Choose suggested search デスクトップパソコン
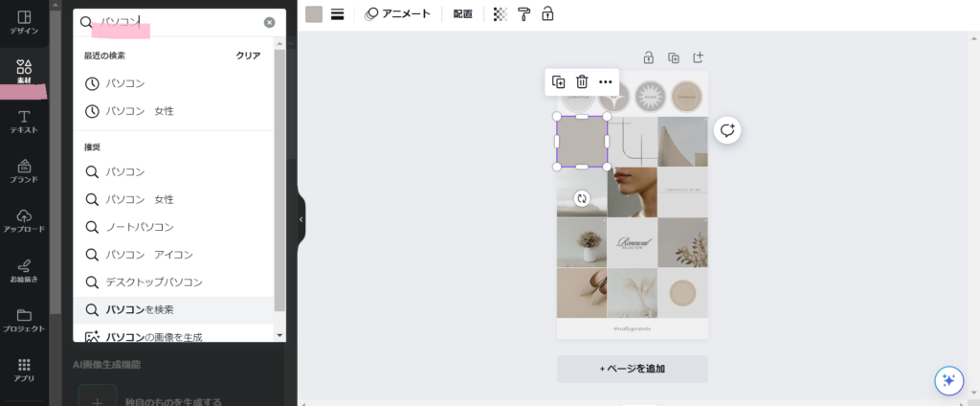The width and height of the screenshot is (980, 406). [174, 282]
